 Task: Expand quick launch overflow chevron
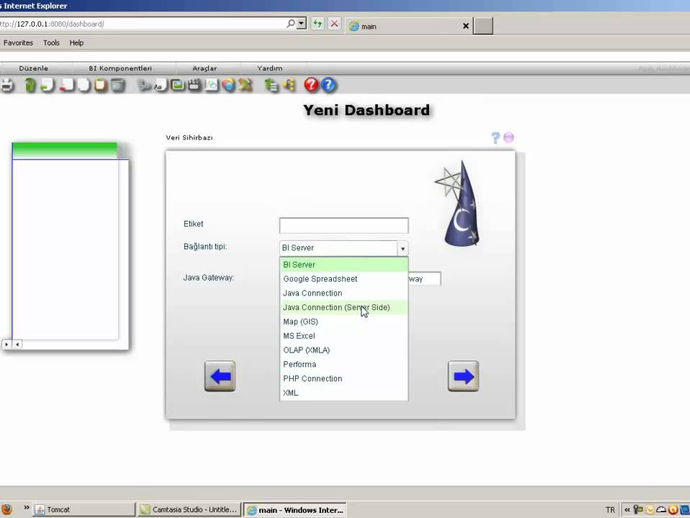(26, 508)
